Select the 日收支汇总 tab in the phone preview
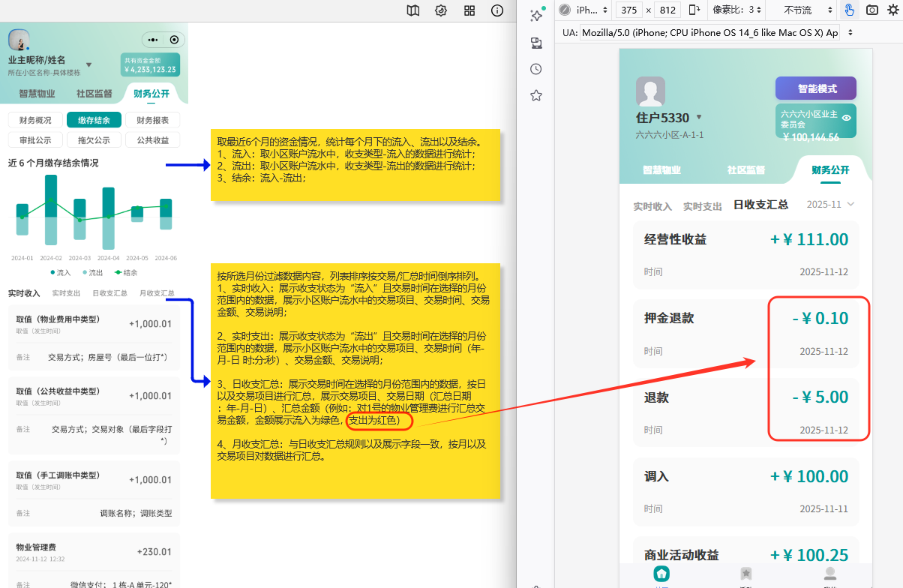The image size is (903, 588). pos(760,204)
